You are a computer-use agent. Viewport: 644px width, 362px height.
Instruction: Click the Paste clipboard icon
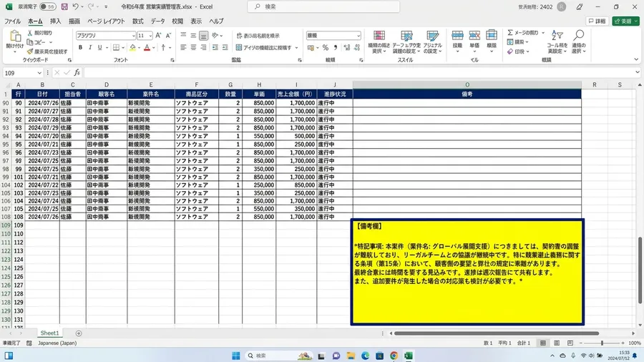tap(15, 37)
